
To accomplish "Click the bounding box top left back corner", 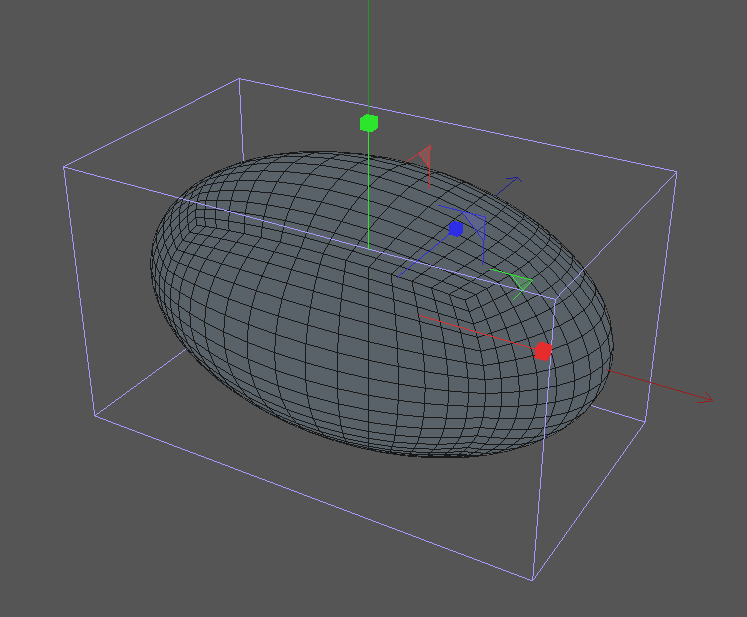I will click(238, 79).
